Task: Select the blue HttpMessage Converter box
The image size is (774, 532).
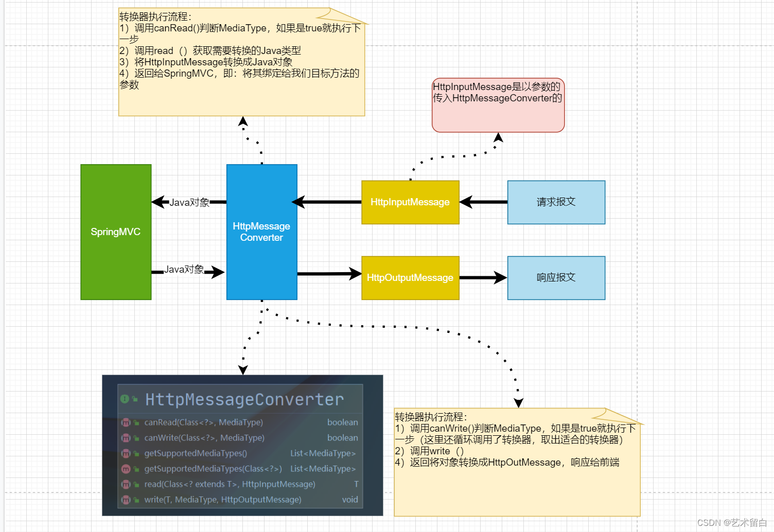Action: pyautogui.click(x=262, y=232)
